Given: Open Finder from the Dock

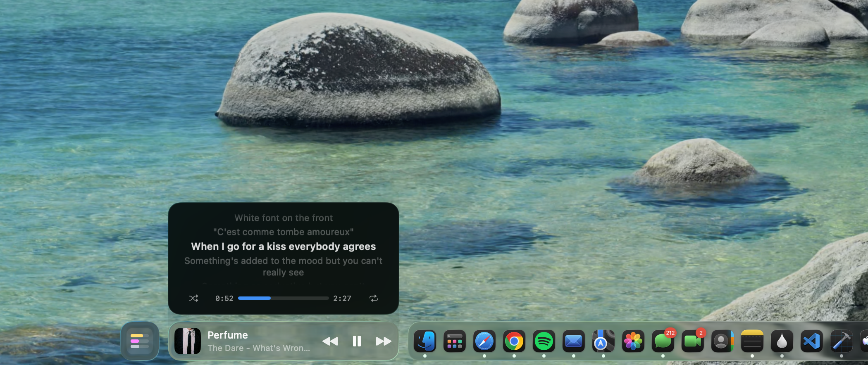Looking at the screenshot, I should point(425,341).
